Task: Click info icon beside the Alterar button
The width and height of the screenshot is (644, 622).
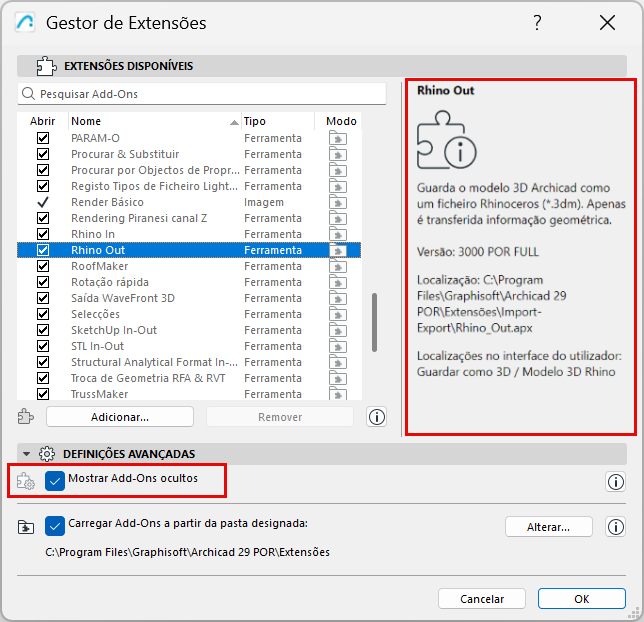Action: coord(615,527)
